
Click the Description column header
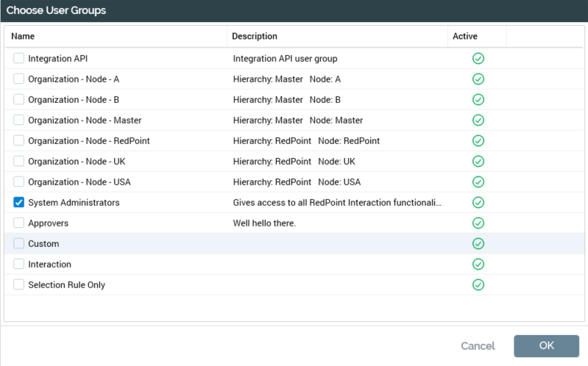(255, 36)
